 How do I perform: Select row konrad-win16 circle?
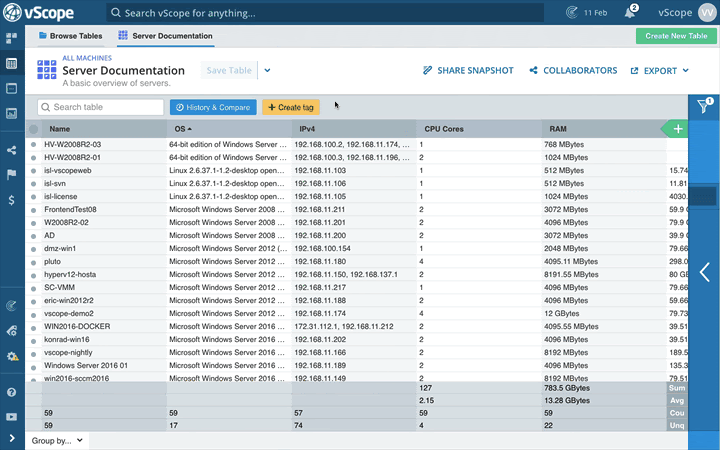point(34,340)
